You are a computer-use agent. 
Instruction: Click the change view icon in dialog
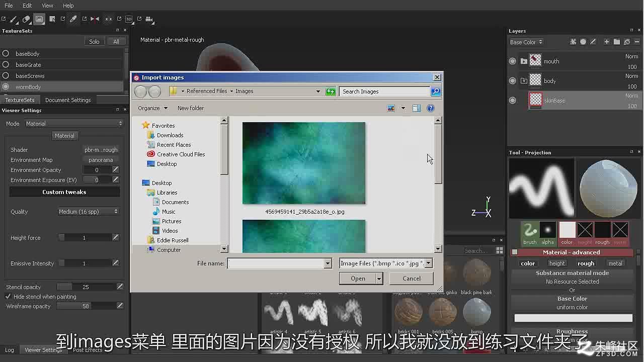click(391, 108)
